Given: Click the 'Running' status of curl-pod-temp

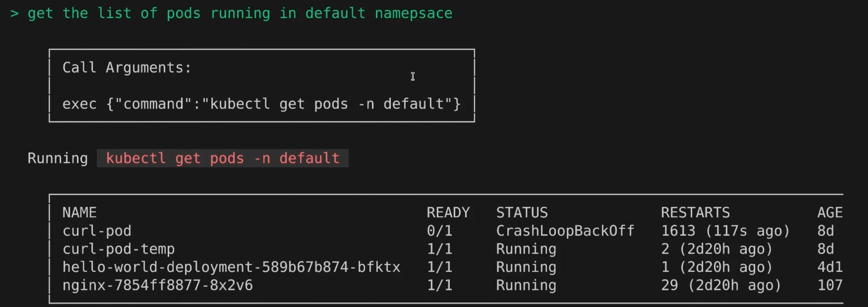Looking at the screenshot, I should 526,249.
